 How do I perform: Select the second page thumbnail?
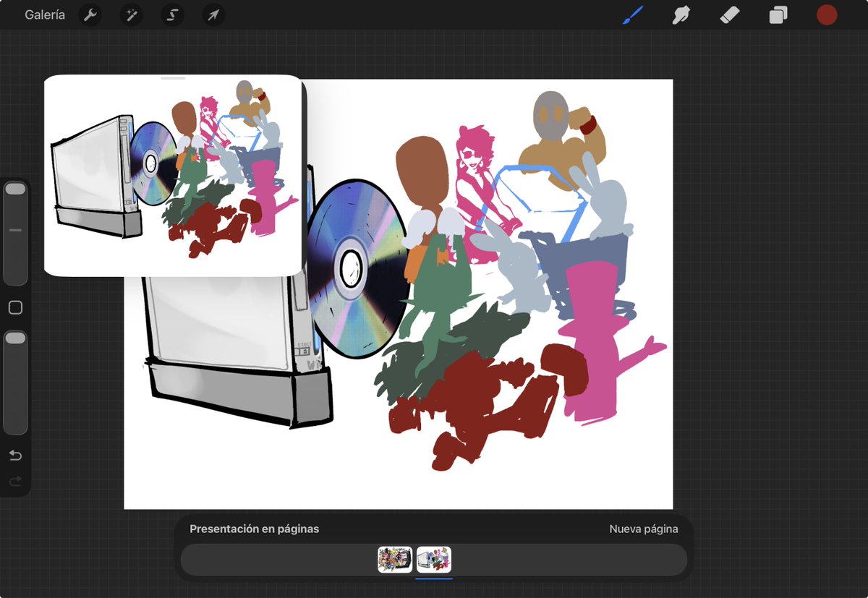(x=434, y=560)
